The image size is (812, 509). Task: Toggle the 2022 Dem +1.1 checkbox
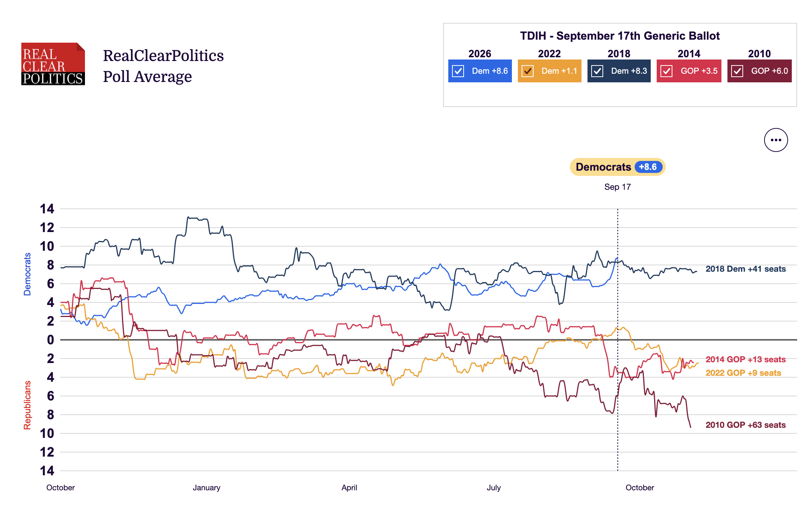(528, 71)
